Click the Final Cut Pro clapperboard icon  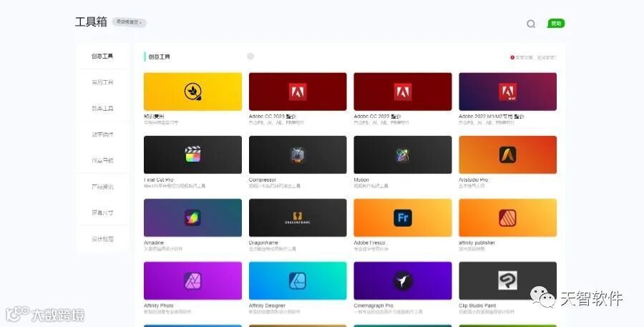pos(192,155)
